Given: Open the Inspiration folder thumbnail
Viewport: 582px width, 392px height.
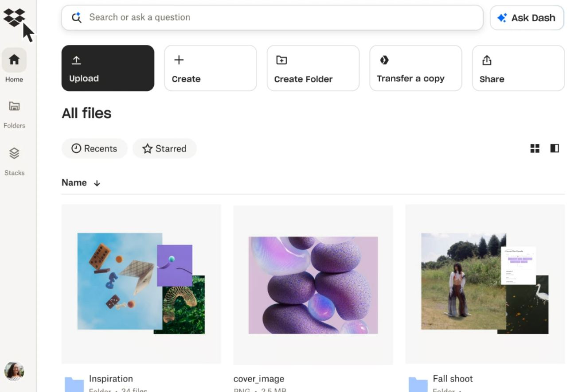Looking at the screenshot, I should coord(141,284).
